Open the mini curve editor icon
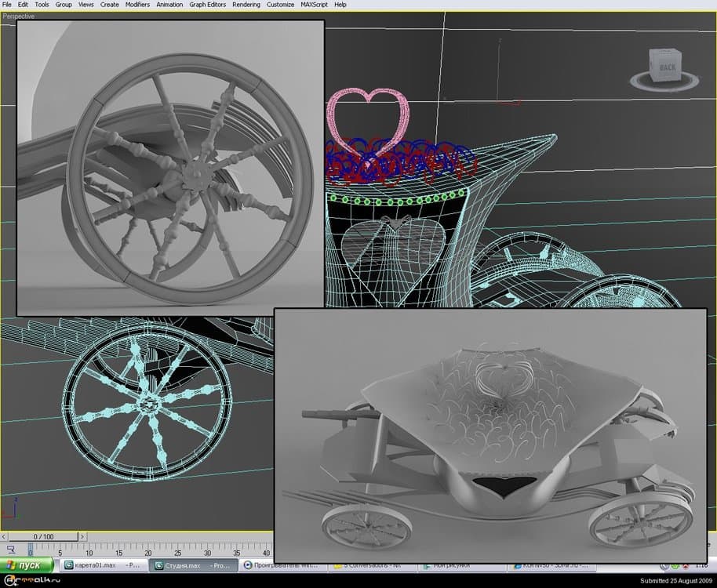The height and width of the screenshot is (588, 717). (11, 549)
